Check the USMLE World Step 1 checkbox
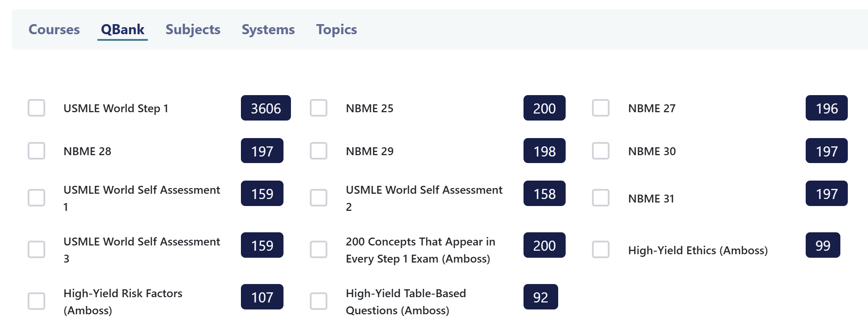The width and height of the screenshot is (868, 334). [36, 108]
